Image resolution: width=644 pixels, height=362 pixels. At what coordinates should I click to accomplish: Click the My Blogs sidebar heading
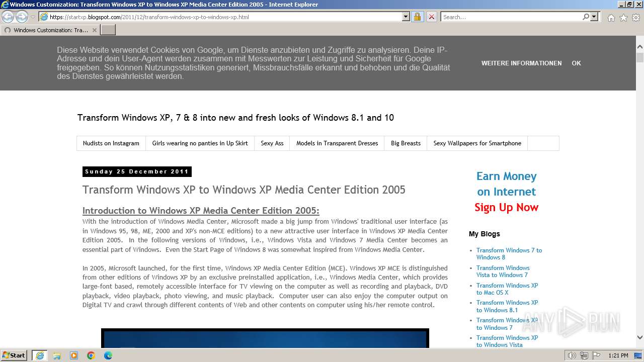485,234
